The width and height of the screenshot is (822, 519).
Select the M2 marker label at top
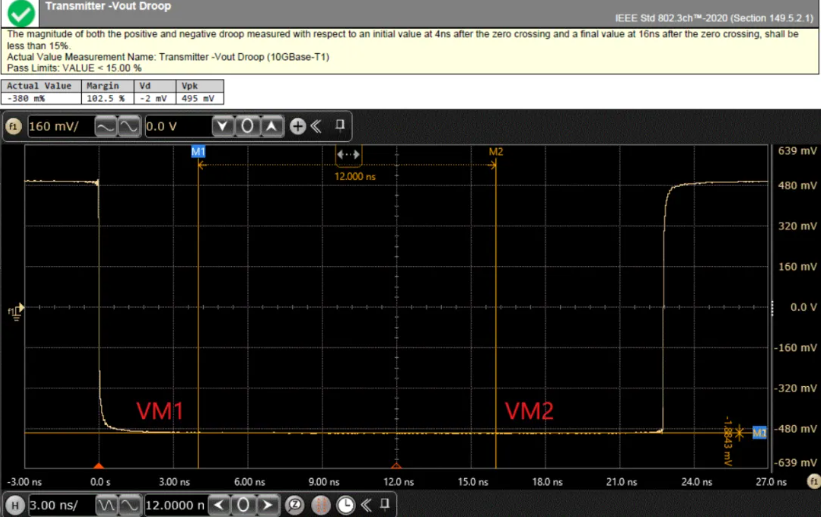pyautogui.click(x=495, y=151)
